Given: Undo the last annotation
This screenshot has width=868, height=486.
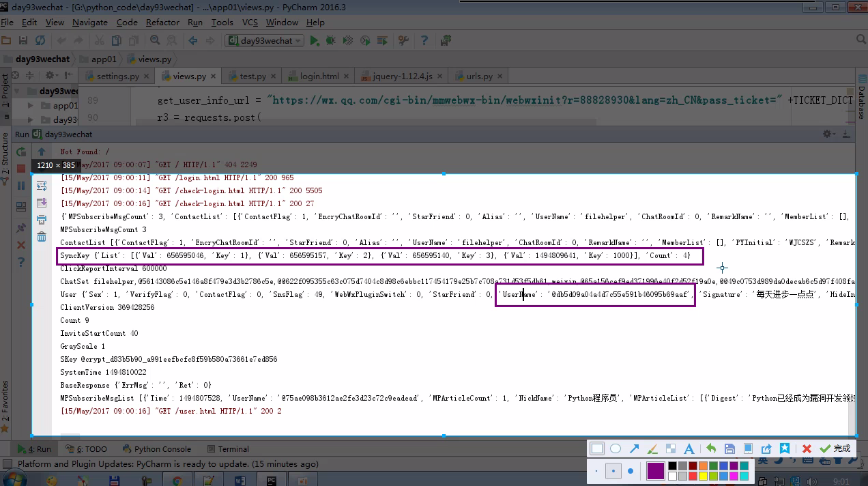Looking at the screenshot, I should pyautogui.click(x=711, y=448).
